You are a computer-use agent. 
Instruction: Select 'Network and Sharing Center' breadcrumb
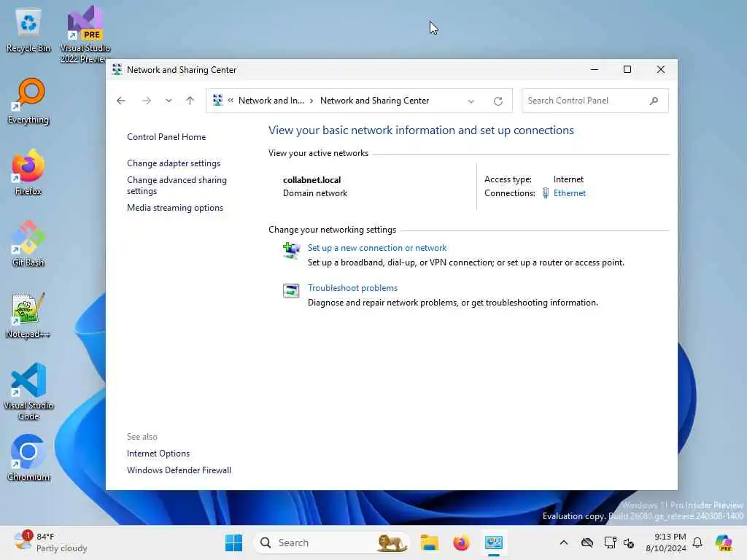pyautogui.click(x=374, y=101)
